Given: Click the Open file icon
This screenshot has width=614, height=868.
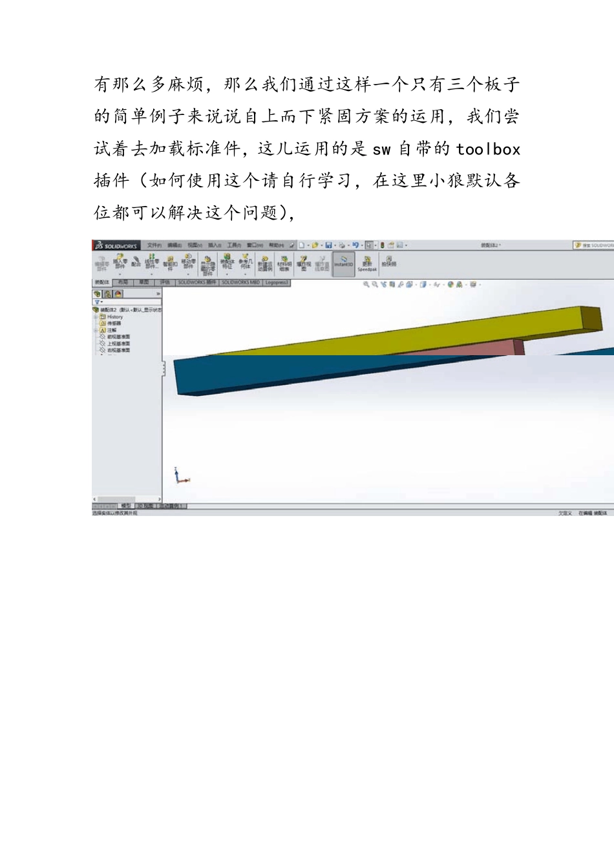Looking at the screenshot, I should [315, 245].
